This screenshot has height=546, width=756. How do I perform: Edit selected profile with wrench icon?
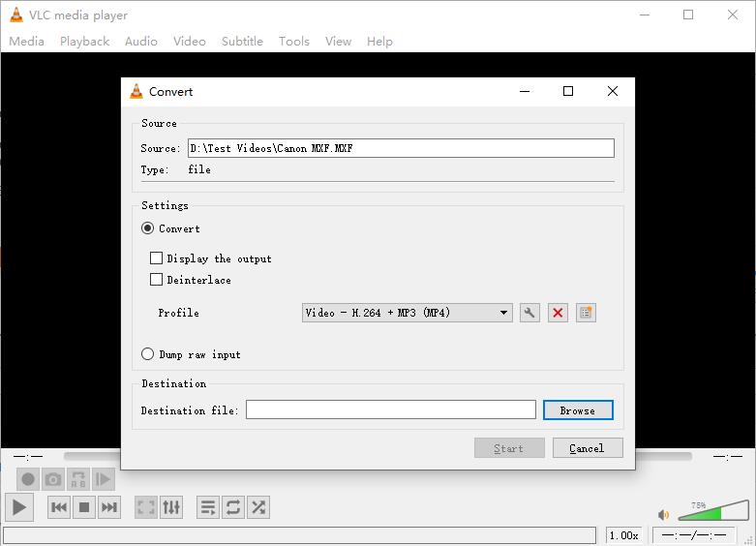tap(529, 313)
